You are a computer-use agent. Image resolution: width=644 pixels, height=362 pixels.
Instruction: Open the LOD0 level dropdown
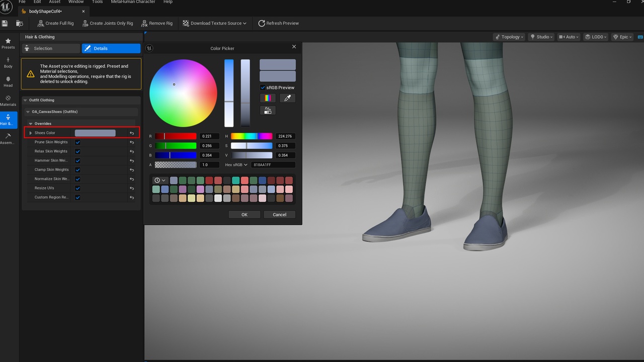coord(596,37)
